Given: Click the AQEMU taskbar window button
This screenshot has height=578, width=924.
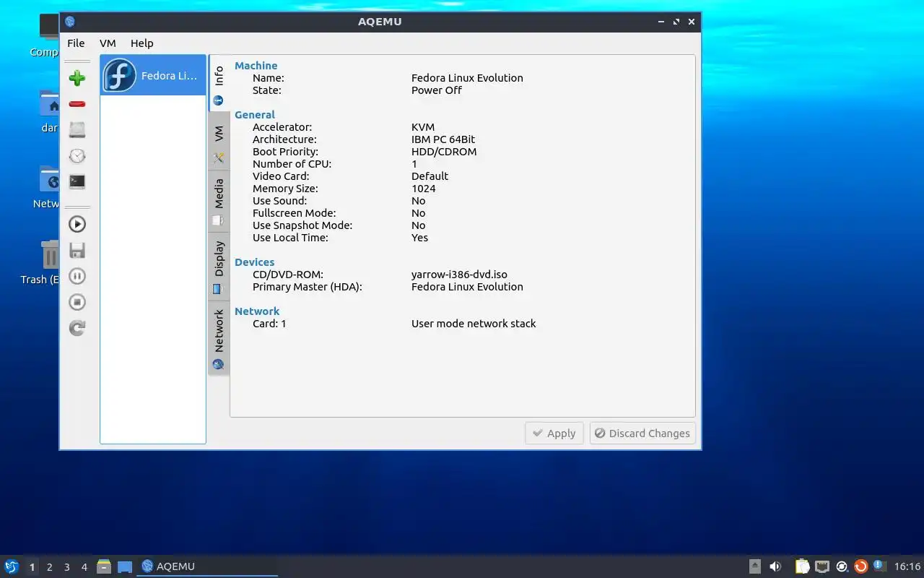Looking at the screenshot, I should (x=208, y=566).
